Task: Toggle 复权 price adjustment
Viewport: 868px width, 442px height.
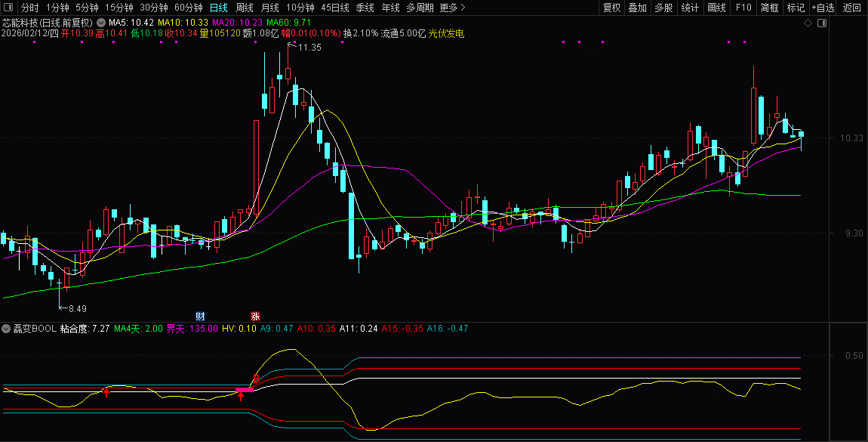Action: click(611, 8)
